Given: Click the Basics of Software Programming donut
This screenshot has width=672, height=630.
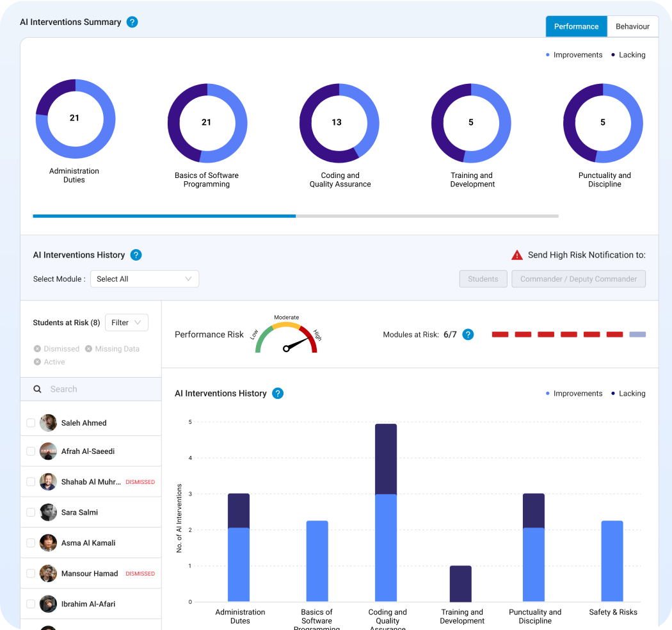Looking at the screenshot, I should [207, 123].
